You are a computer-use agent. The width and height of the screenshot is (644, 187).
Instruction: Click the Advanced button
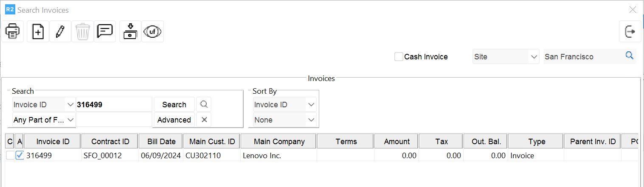(x=174, y=120)
